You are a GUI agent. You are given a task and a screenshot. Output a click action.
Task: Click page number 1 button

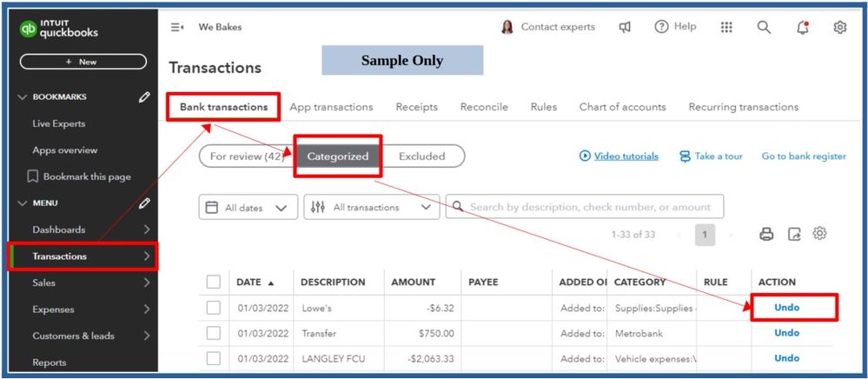coord(705,235)
